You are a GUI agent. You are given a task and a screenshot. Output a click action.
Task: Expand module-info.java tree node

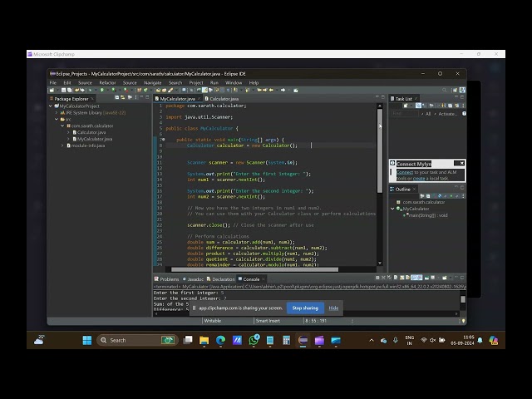click(x=62, y=145)
